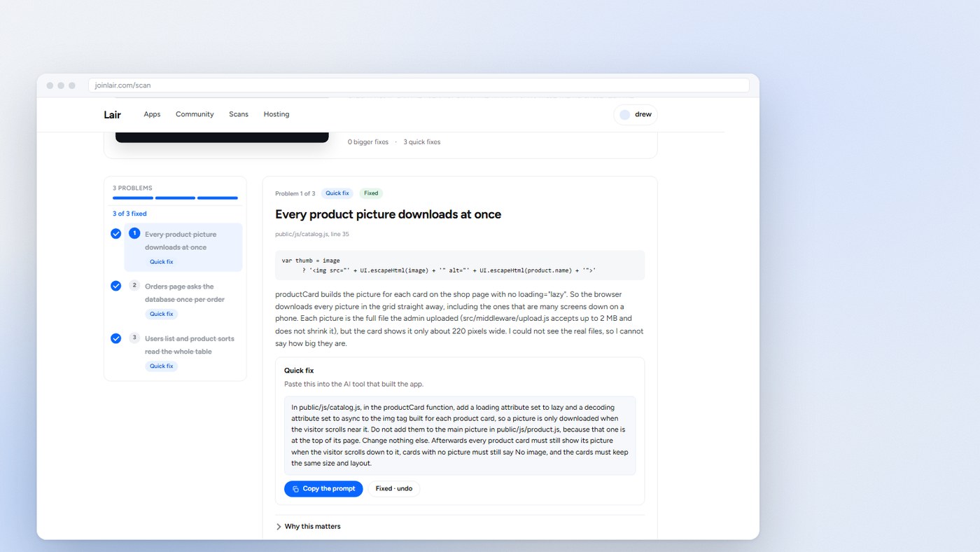Click the Paste this into the AI tool text
Screen dimensions: 980x552
pos(353,384)
